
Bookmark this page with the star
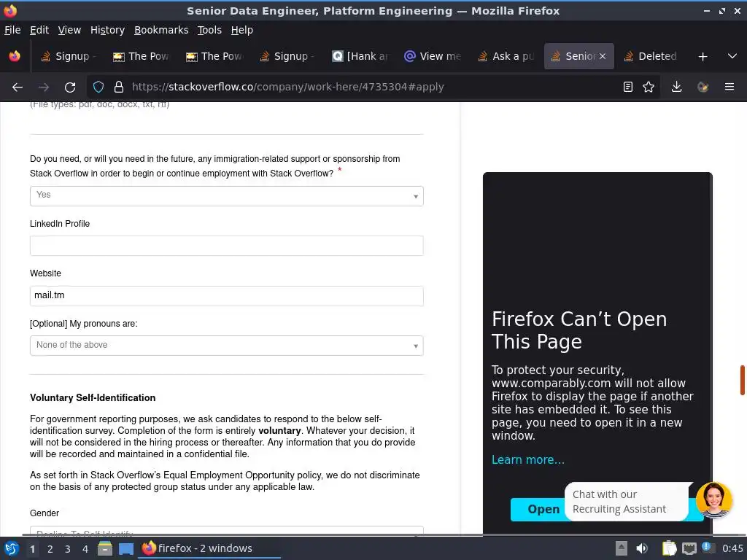[x=649, y=87]
